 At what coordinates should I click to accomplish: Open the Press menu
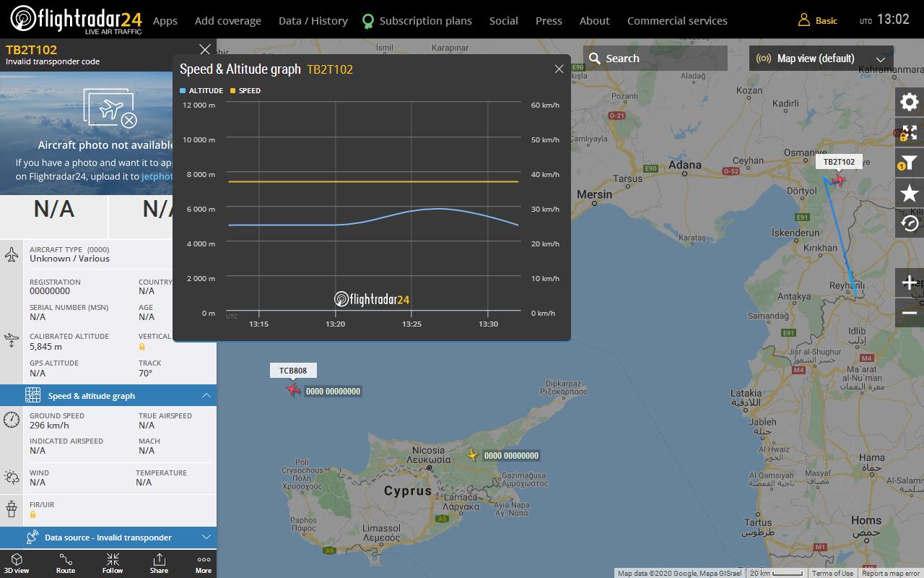click(x=549, y=21)
